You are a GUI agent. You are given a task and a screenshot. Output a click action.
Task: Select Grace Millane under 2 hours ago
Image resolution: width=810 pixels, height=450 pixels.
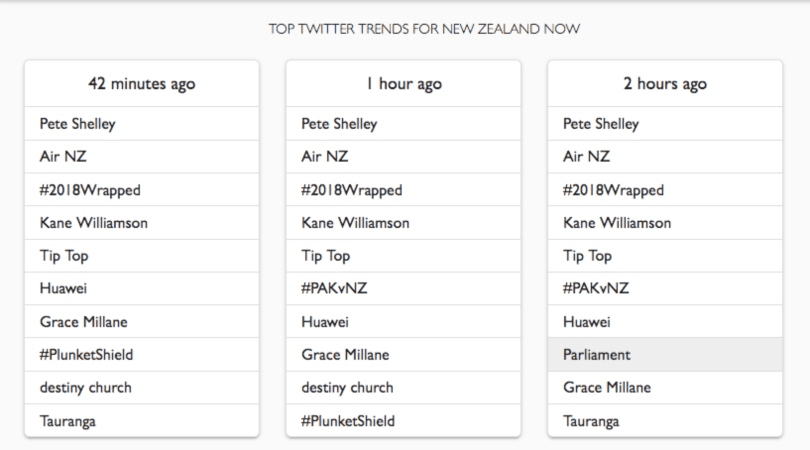608,388
